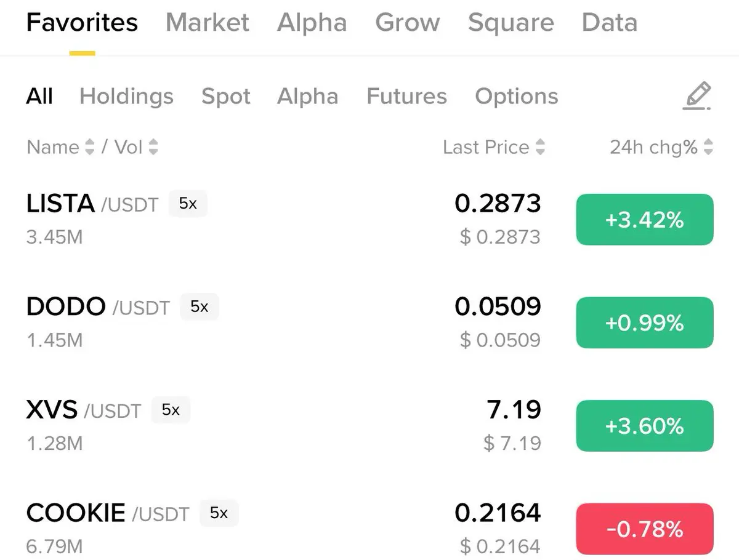The height and width of the screenshot is (560, 739).
Task: Sort by Last Price arrows
Action: coord(540,147)
